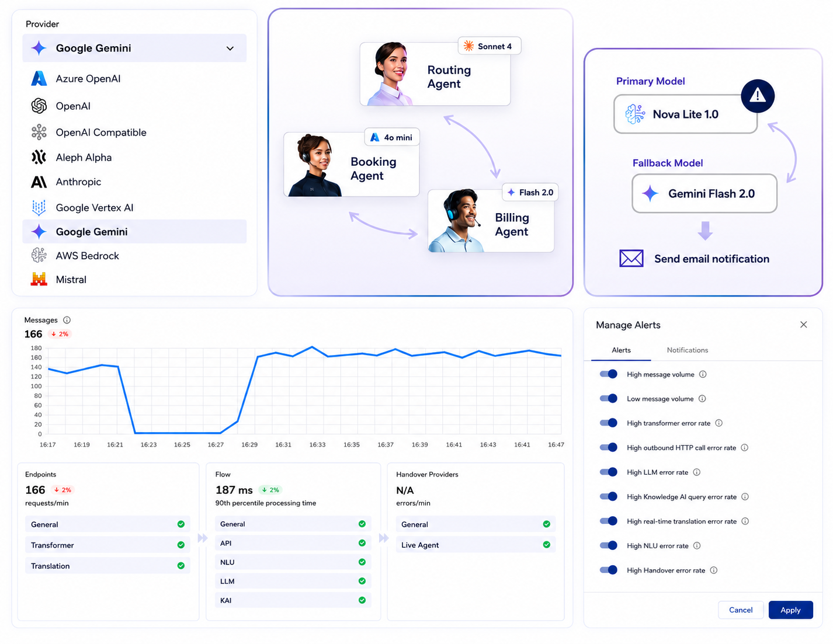Open the Gemini Flash 2.0 fallback model selector
This screenshot has width=833, height=644.
(704, 193)
